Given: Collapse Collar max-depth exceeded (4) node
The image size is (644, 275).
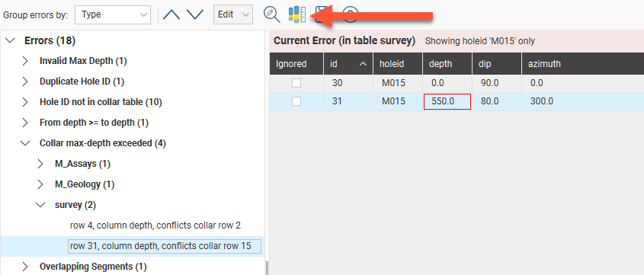Looking at the screenshot, I should tap(25, 143).
